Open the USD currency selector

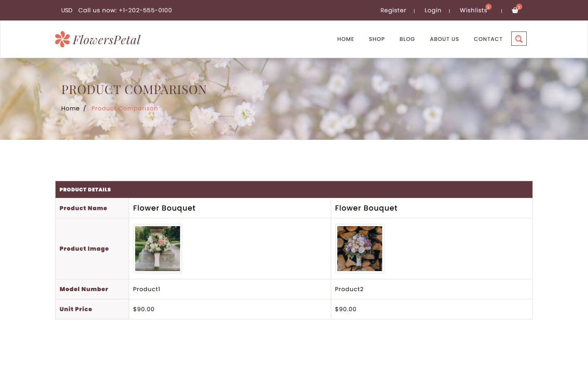tap(67, 10)
